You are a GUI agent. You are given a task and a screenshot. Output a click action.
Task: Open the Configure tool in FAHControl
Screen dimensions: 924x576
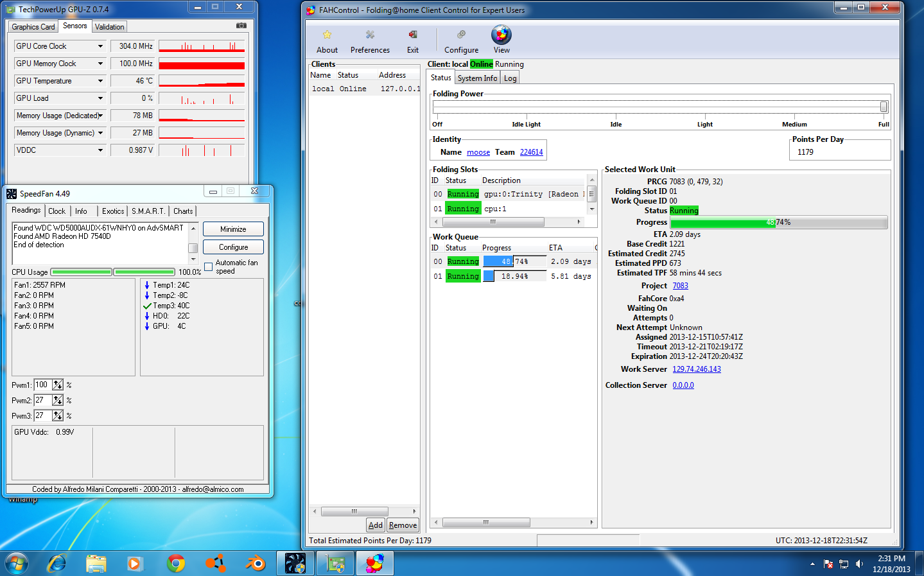[x=461, y=41]
